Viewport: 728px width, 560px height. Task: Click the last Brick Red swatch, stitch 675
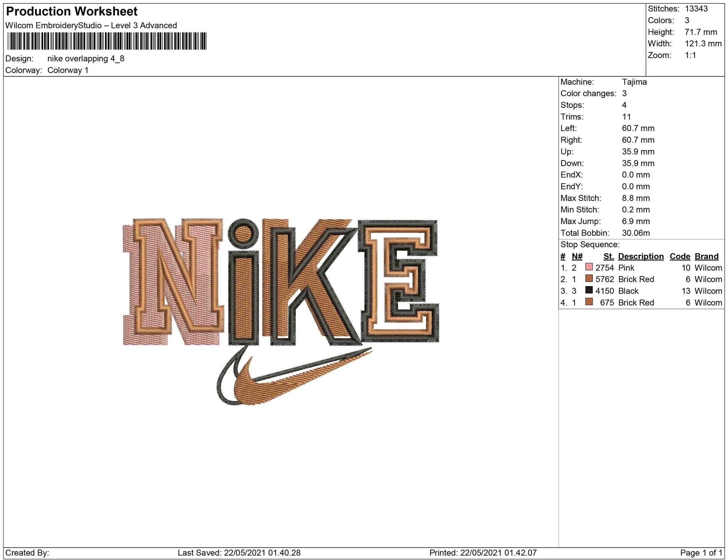[x=589, y=302]
